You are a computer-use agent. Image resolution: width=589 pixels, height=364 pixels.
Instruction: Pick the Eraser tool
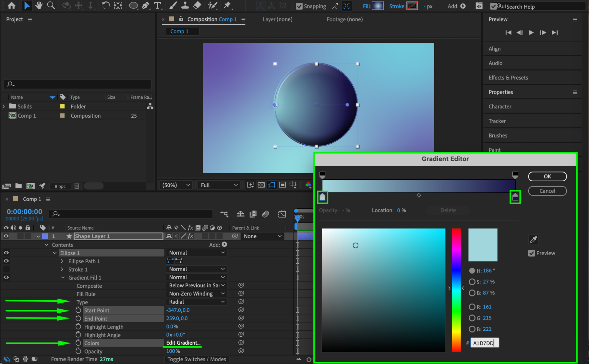pyautogui.click(x=197, y=5)
